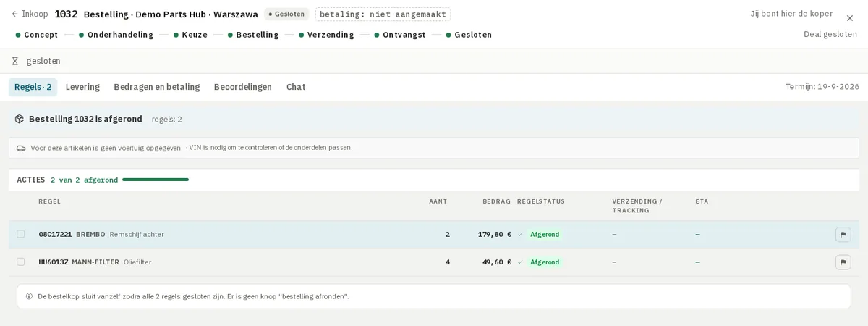Tick the checkbox for row 08C17221 BREMBO
The width and height of the screenshot is (868, 326).
[x=21, y=234]
